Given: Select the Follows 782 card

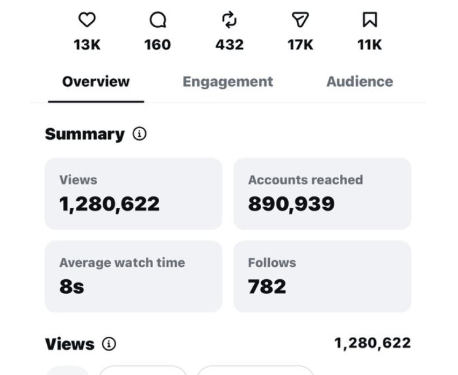Looking at the screenshot, I should 322,276.
